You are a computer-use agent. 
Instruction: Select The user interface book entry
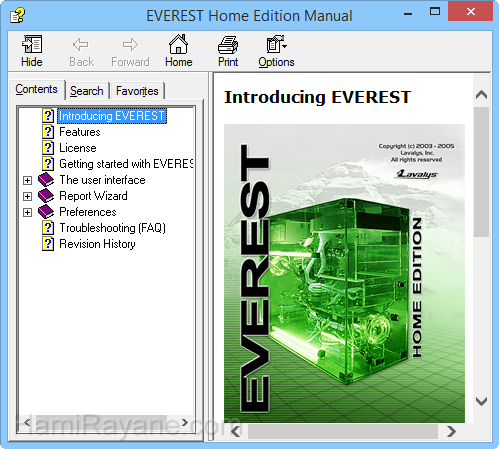[102, 180]
